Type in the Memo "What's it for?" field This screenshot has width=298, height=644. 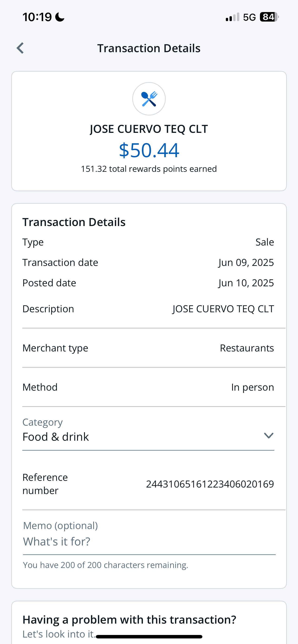149,542
